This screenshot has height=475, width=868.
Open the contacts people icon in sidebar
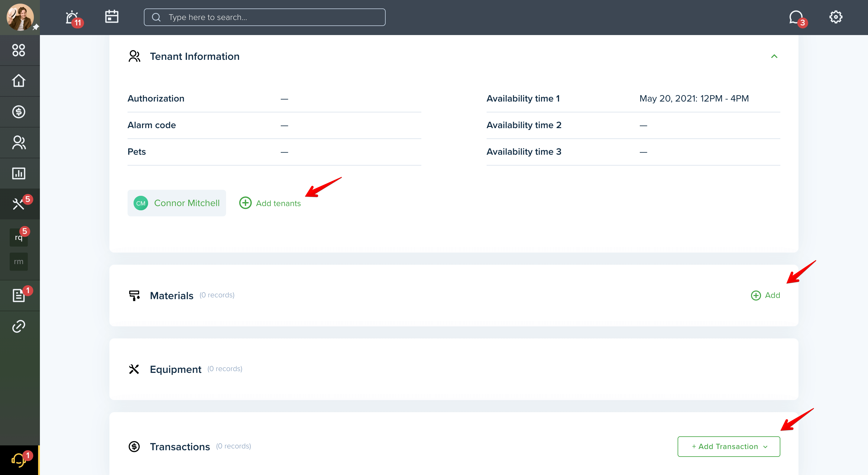click(x=18, y=143)
